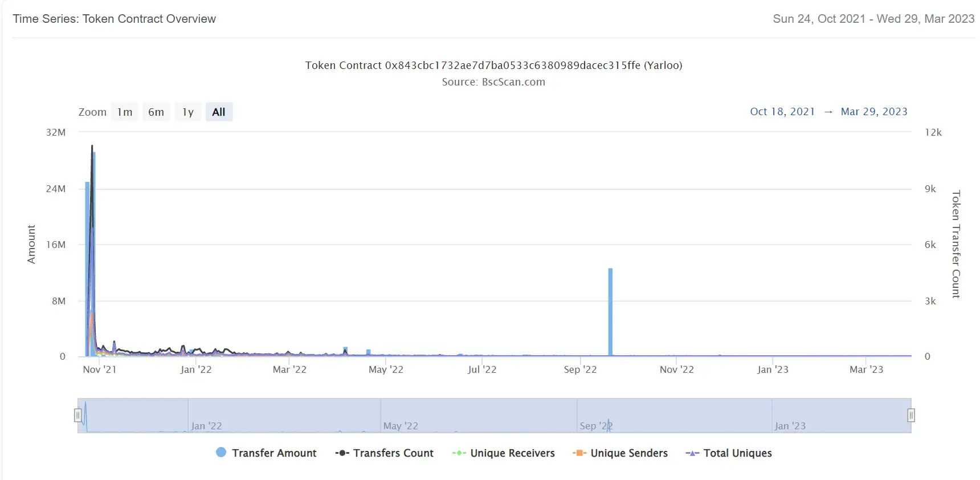Select the All zoom range

click(219, 112)
